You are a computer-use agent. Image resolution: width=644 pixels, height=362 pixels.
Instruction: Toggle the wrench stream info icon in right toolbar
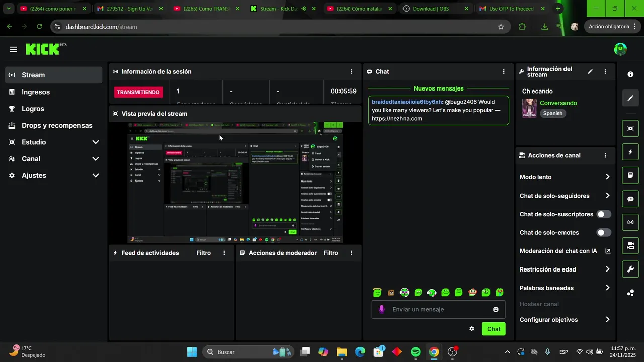(630, 269)
